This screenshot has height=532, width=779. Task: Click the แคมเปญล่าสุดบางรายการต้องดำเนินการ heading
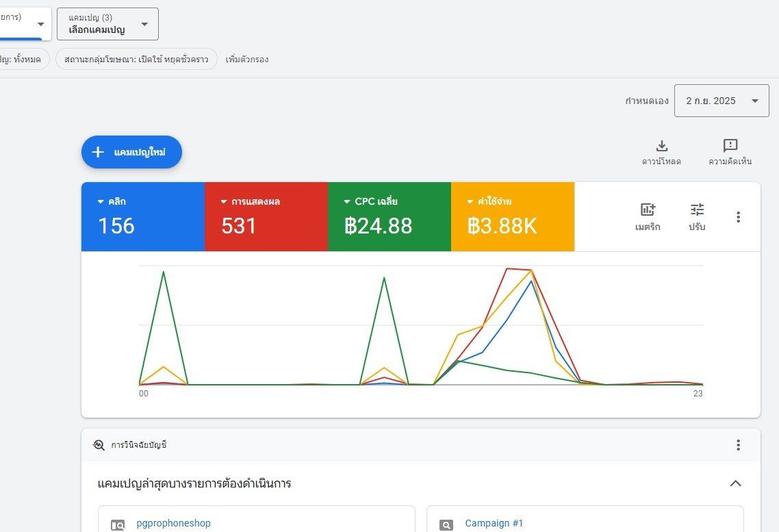pos(194,483)
